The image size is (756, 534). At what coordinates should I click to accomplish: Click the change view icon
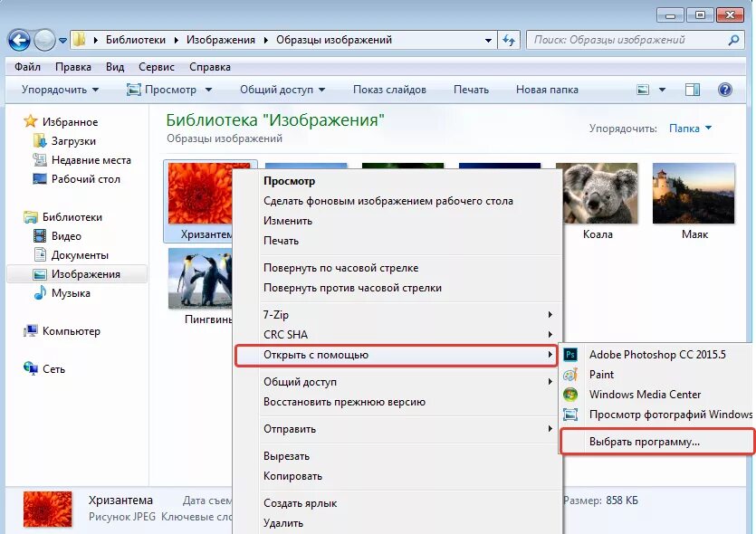tap(643, 90)
